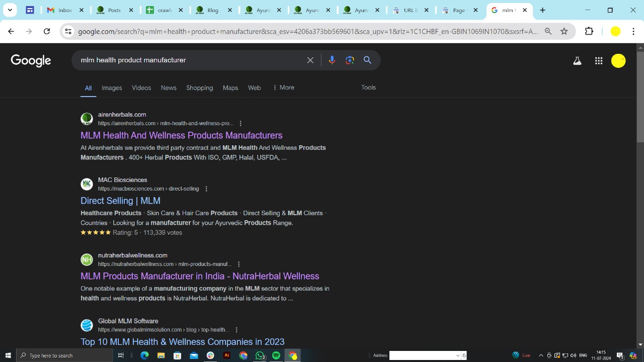Click the zoom magnifier icon in address bar
The image size is (644, 362).
click(548, 31)
